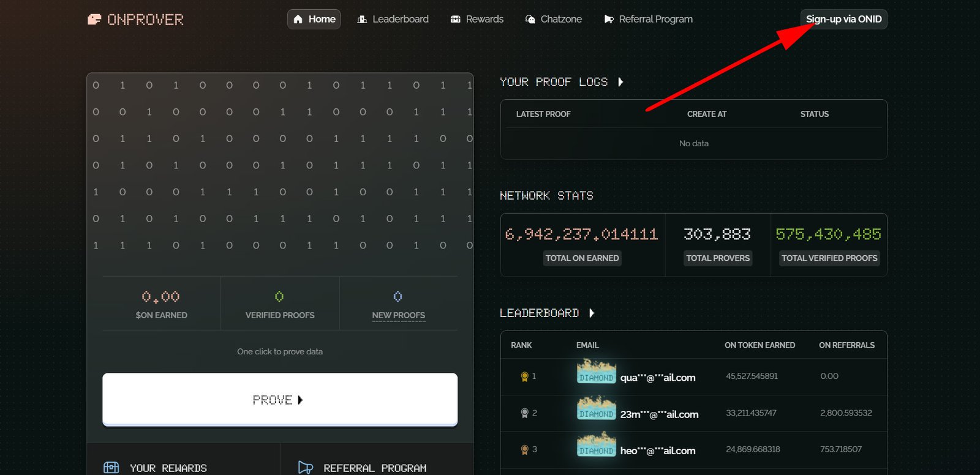
Task: Click the New Proofs underlined link
Action: pos(398,315)
